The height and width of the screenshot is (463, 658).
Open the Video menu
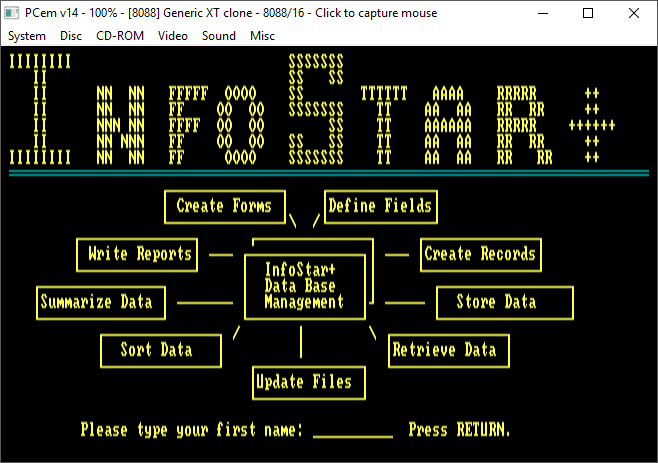(172, 36)
